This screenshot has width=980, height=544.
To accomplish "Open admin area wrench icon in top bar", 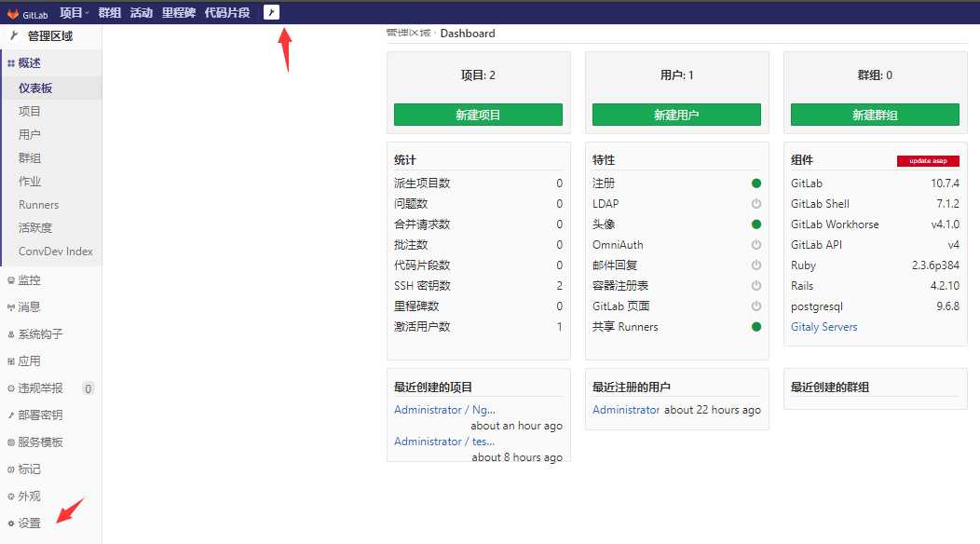I will [x=271, y=12].
